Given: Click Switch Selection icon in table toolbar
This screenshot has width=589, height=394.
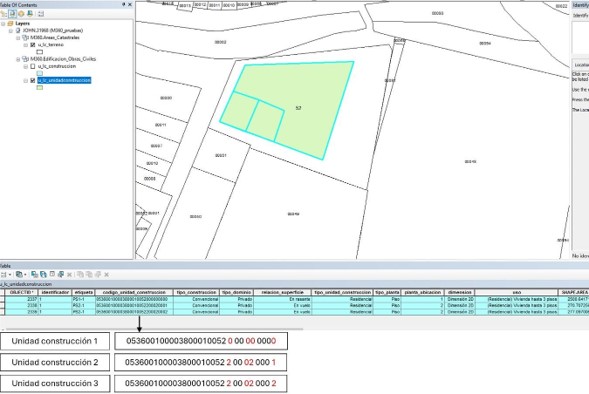Looking at the screenshot, I should 43,275.
